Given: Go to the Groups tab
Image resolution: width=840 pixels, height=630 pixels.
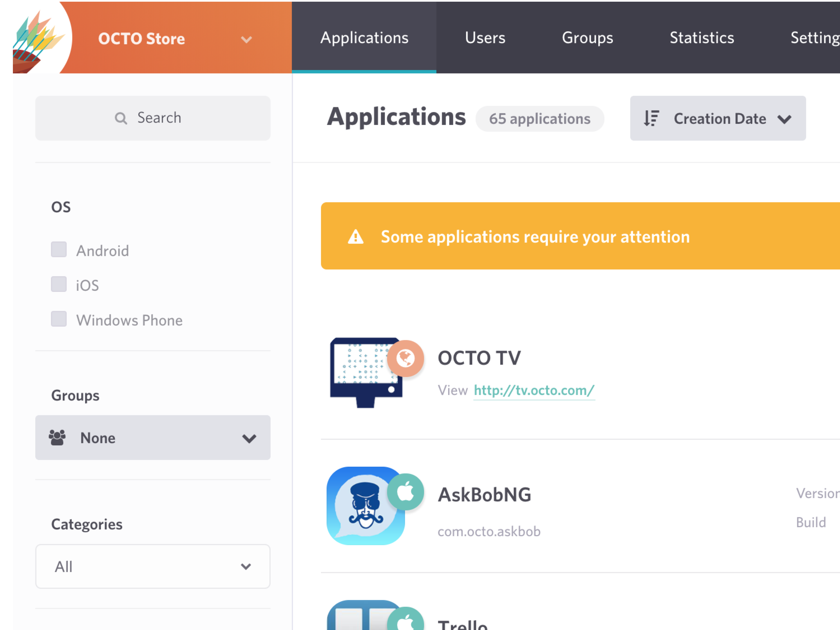Looking at the screenshot, I should click(587, 38).
